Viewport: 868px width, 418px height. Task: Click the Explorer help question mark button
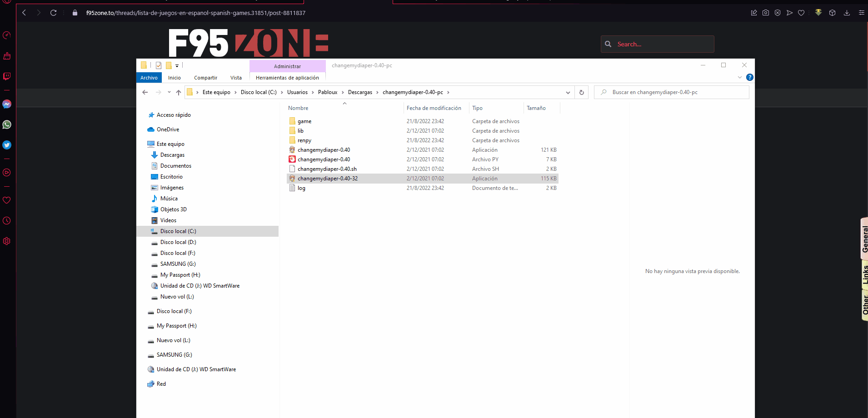pyautogui.click(x=750, y=77)
